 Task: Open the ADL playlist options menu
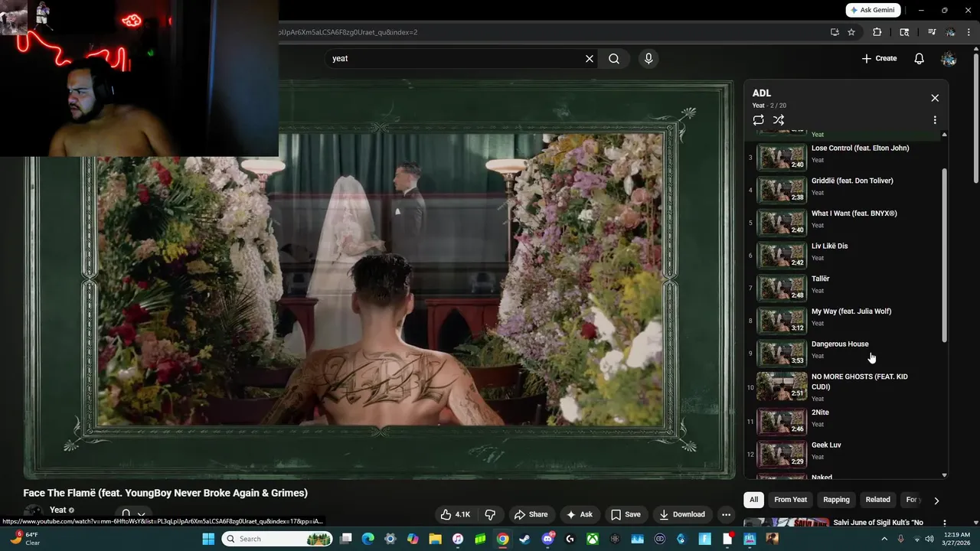[x=935, y=120]
